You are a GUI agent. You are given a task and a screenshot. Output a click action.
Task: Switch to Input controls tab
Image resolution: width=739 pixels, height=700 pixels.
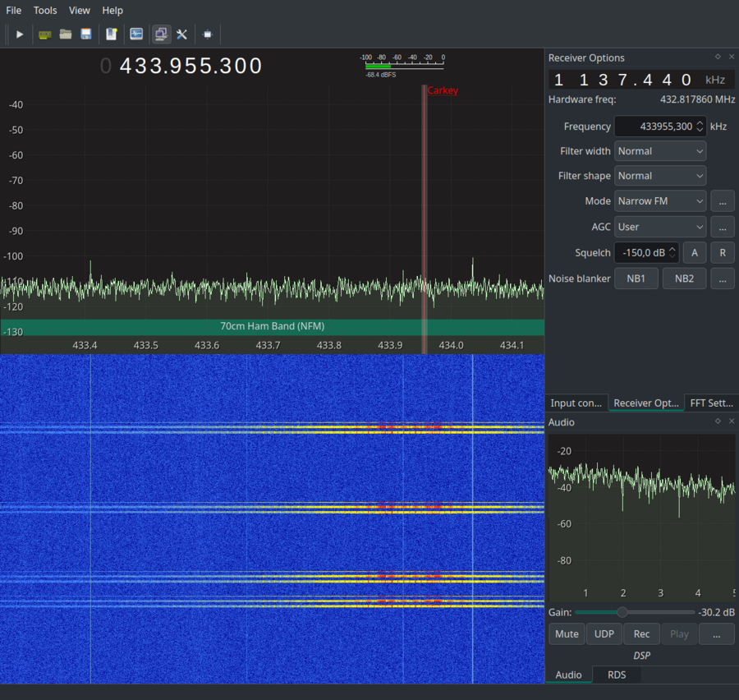576,403
